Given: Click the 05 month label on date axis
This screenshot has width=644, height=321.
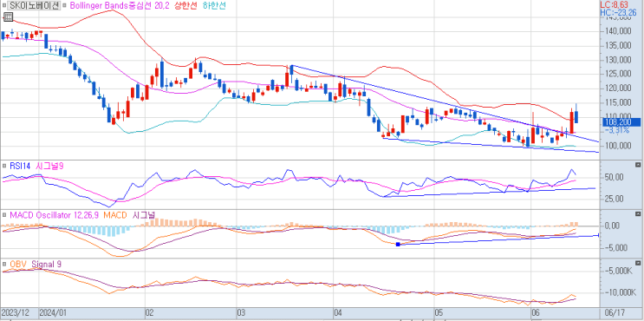Looking at the screenshot, I should 439,312.
